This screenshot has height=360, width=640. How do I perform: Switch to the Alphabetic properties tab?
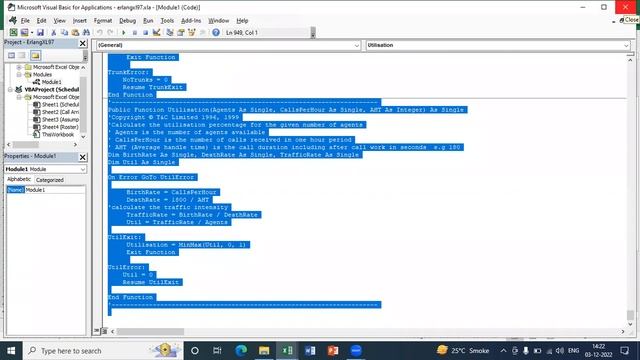tap(19, 179)
